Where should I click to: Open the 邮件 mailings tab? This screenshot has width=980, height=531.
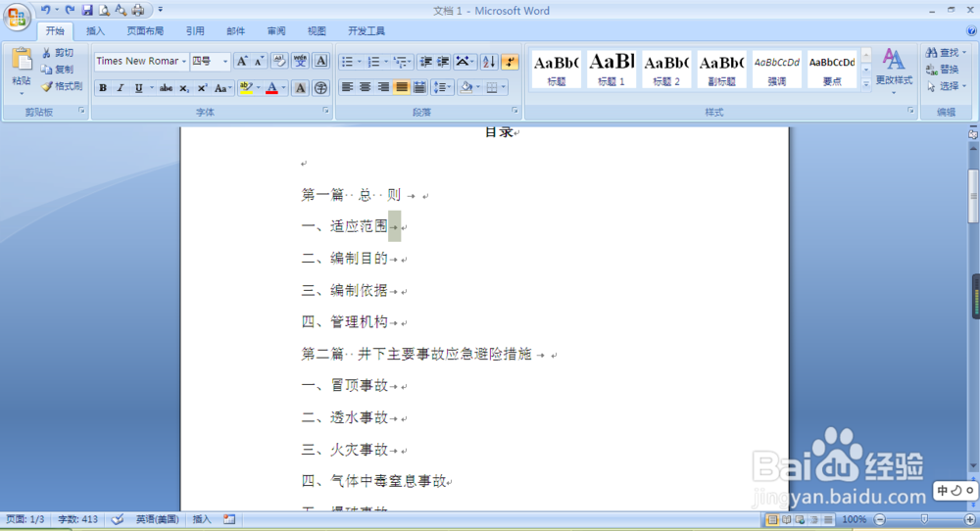[x=235, y=30]
